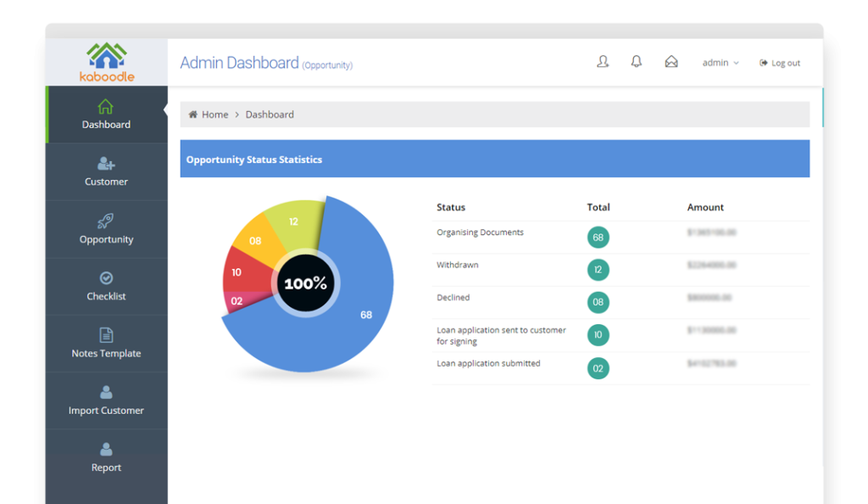The width and height of the screenshot is (868, 504).
Task: Click the Notes Template document icon
Action: (106, 335)
